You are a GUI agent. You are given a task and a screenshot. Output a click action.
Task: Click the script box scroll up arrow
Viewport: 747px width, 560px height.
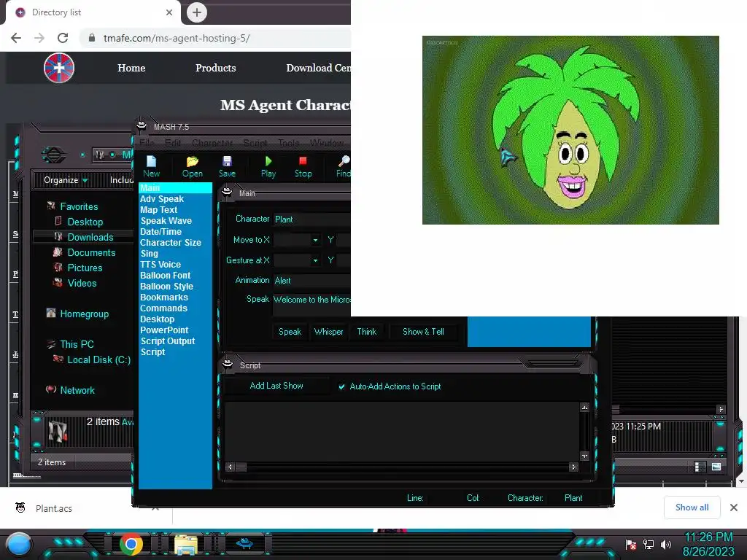pyautogui.click(x=584, y=408)
